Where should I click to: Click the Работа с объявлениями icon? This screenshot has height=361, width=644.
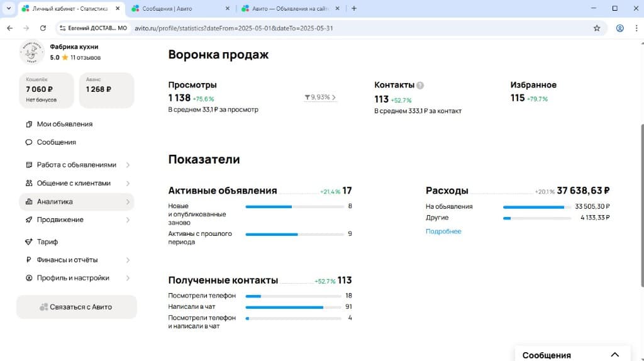coord(29,165)
